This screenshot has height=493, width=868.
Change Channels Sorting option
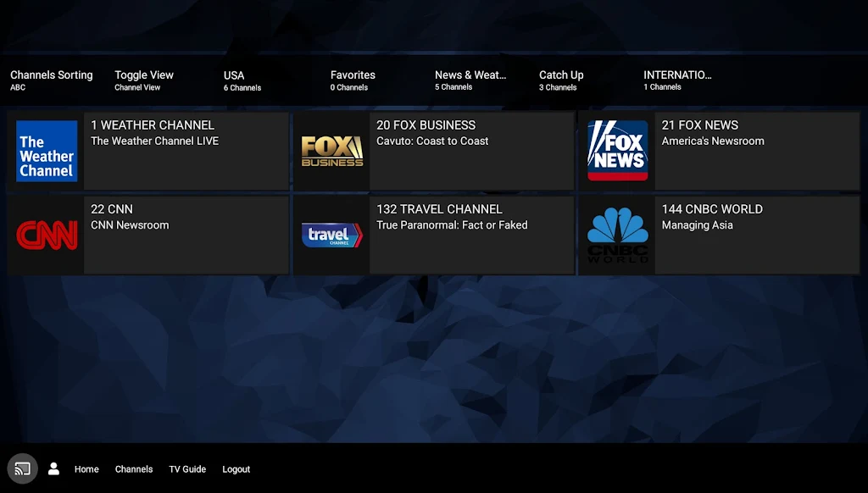(x=52, y=80)
